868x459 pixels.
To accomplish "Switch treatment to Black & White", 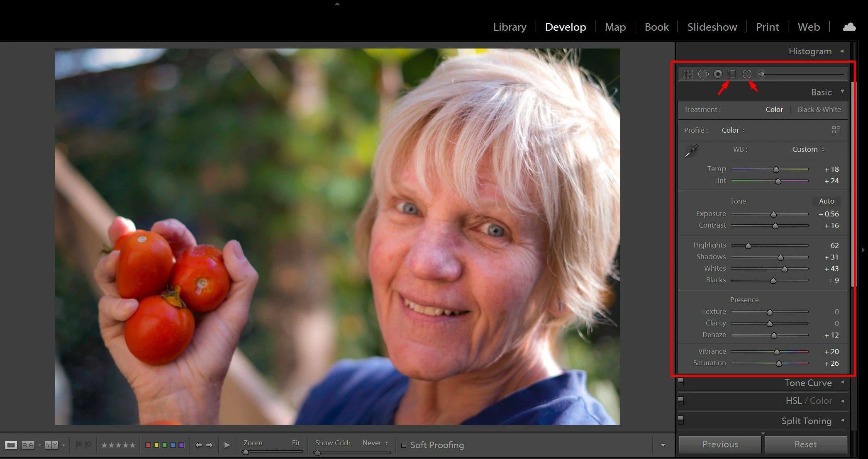I will [x=819, y=109].
